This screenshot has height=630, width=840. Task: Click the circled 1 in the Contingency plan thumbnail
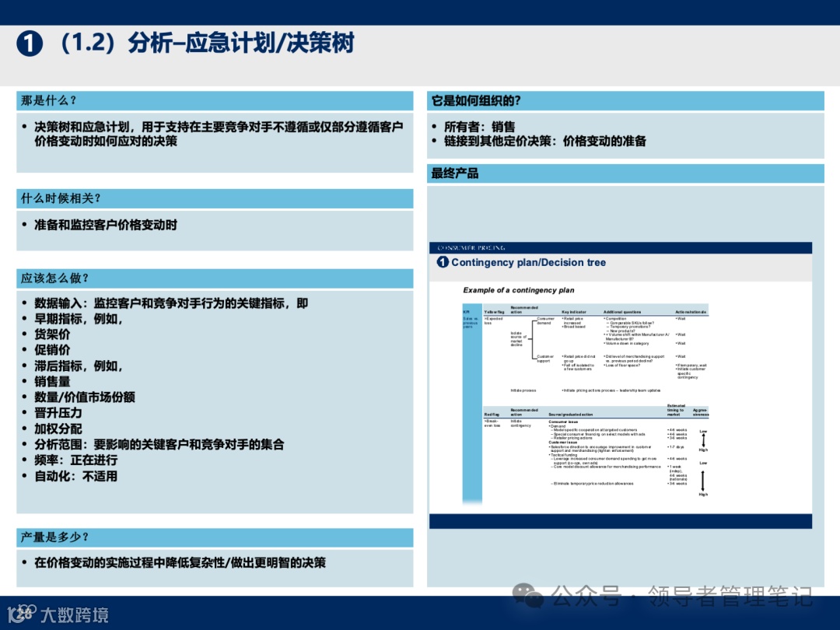pyautogui.click(x=443, y=262)
